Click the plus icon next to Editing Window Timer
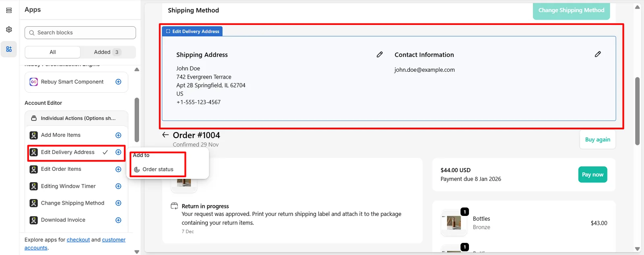 [x=118, y=186]
